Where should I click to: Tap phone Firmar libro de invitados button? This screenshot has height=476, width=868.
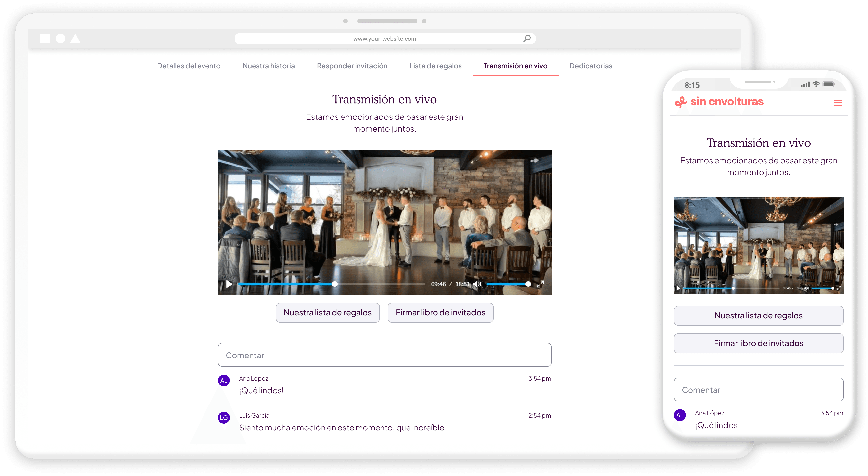tap(759, 343)
